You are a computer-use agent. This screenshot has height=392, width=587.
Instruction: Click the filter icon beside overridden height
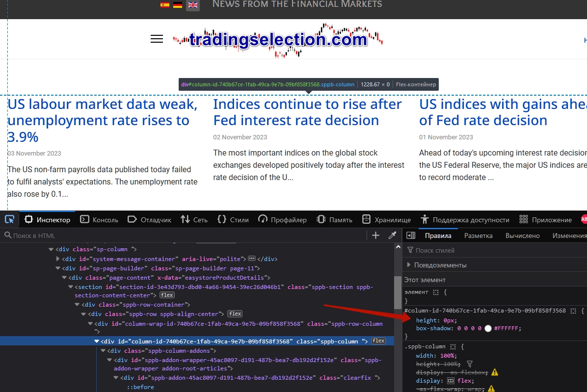pyautogui.click(x=470, y=364)
